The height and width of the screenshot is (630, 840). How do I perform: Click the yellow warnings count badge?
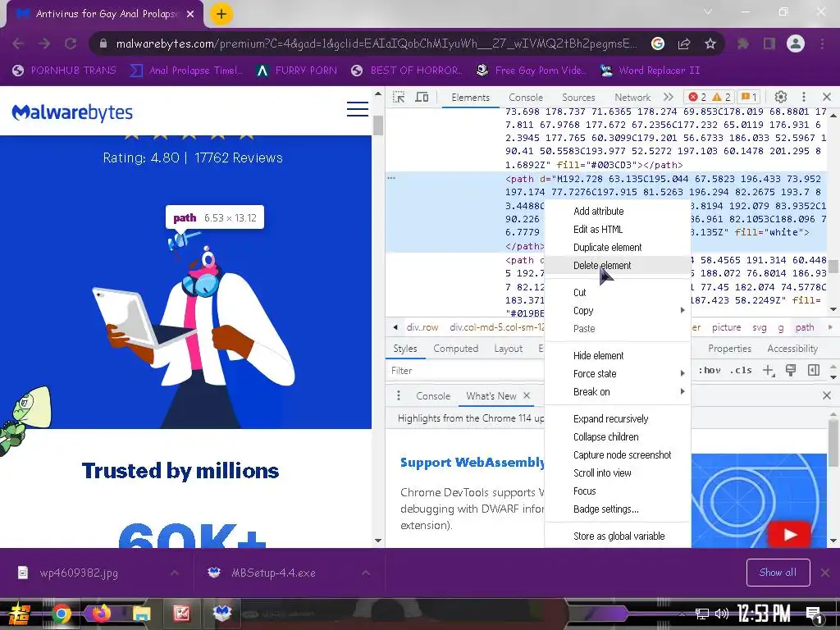pos(721,97)
